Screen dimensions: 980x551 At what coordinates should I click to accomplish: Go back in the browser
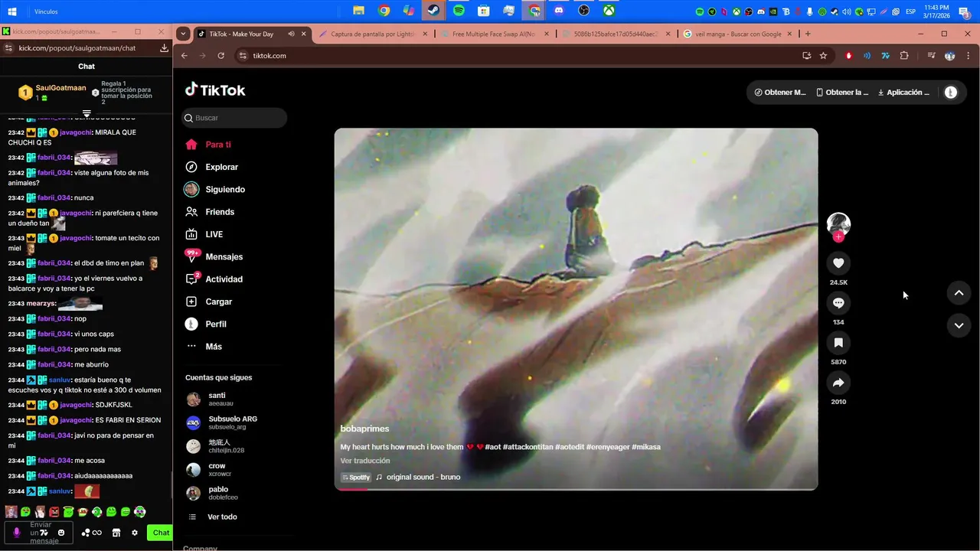pos(184,56)
